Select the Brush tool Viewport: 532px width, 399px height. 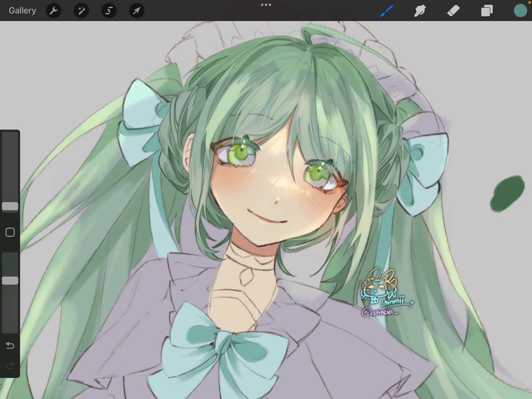pos(386,11)
